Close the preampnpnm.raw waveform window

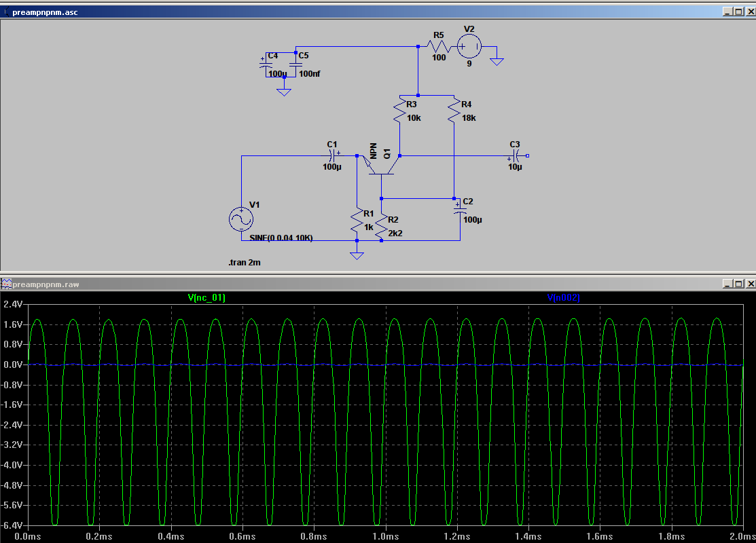tap(750, 284)
